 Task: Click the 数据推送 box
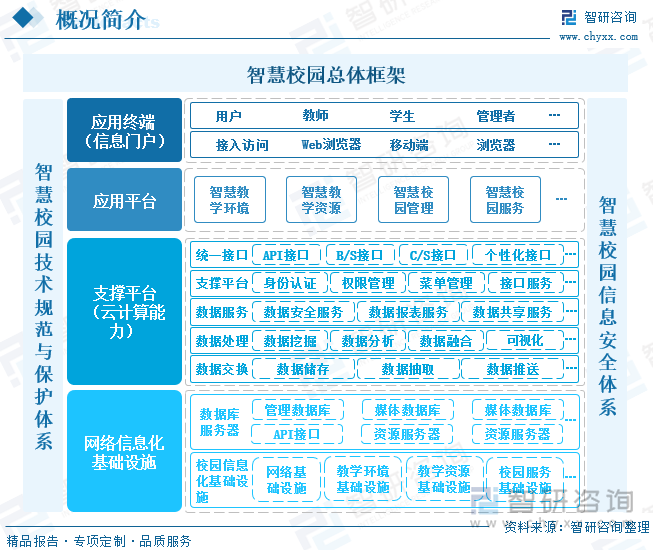tap(512, 369)
